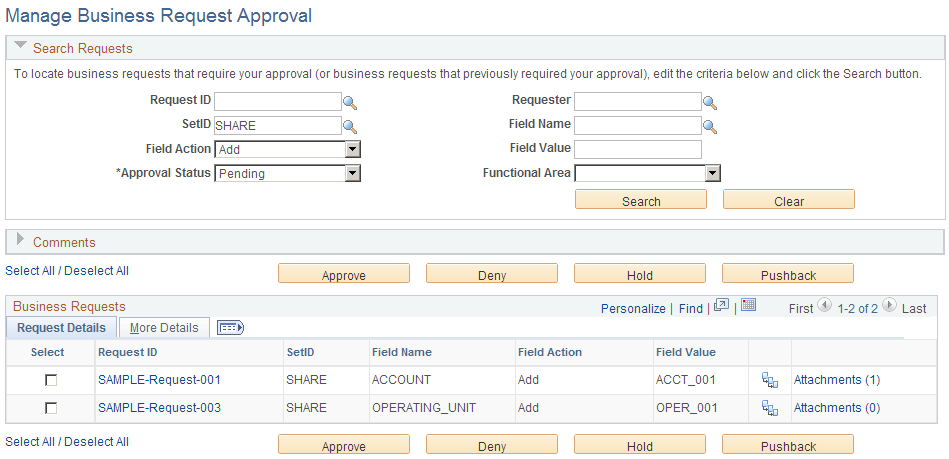Click the OPERATING_UNIT field name cell

point(424,408)
